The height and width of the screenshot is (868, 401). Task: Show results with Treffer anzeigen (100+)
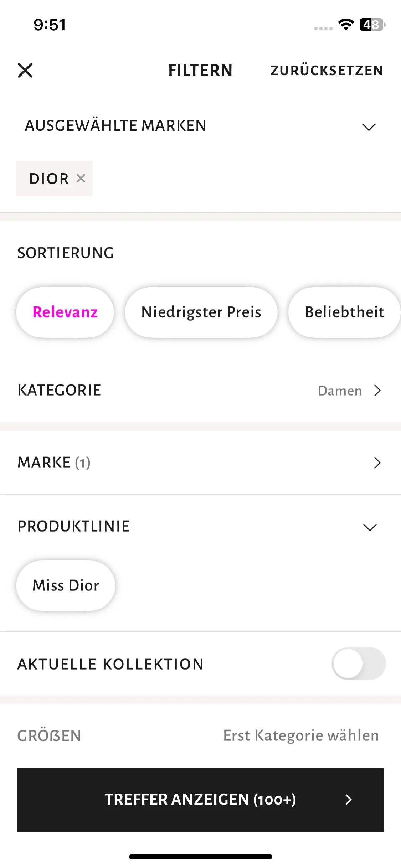[x=200, y=800]
